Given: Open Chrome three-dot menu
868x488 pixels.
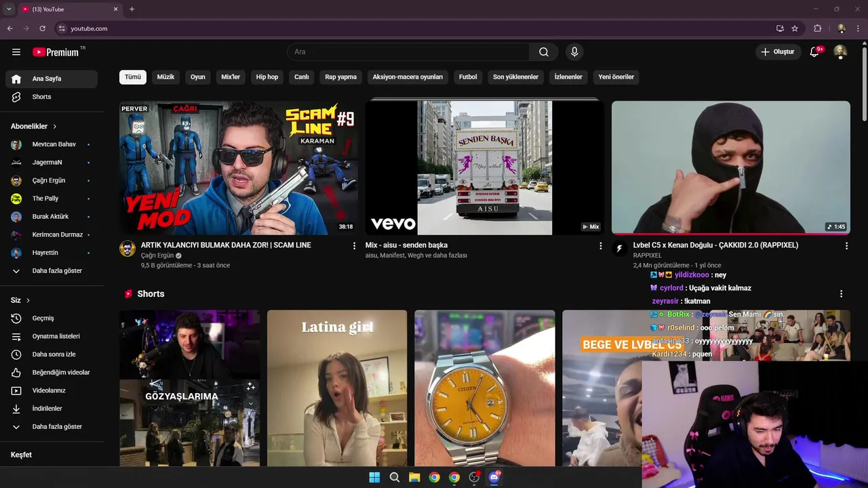Looking at the screenshot, I should coord(858,28).
